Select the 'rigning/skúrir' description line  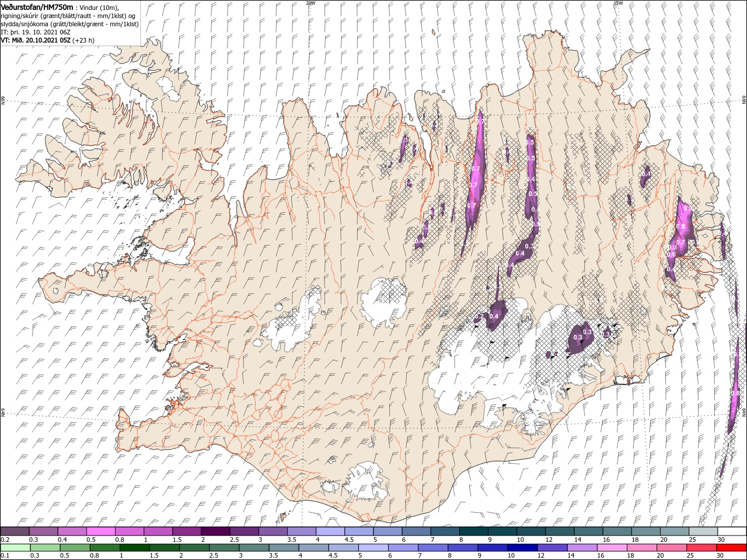pos(68,15)
